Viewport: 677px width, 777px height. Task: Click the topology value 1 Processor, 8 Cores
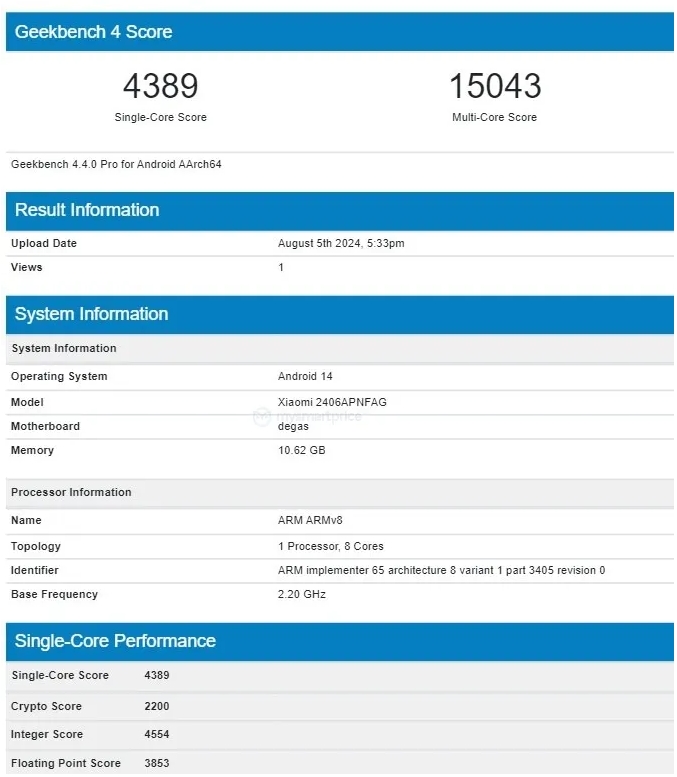pyautogui.click(x=330, y=546)
